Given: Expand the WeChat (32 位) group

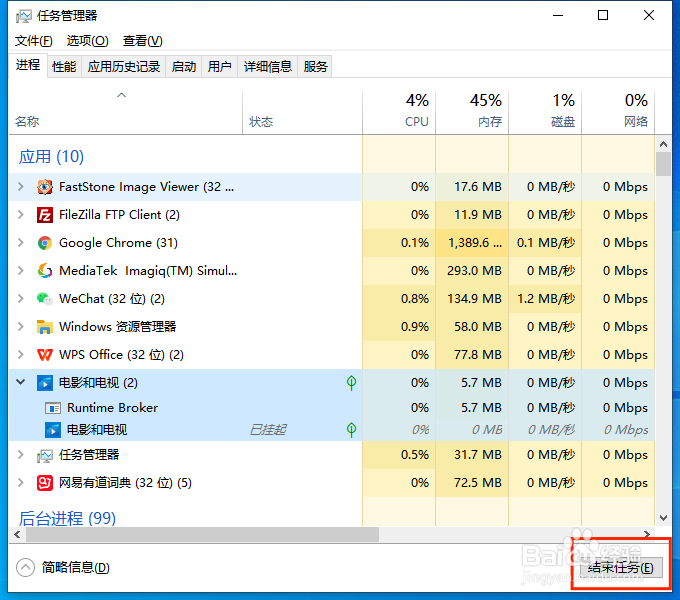Looking at the screenshot, I should pos(20,299).
